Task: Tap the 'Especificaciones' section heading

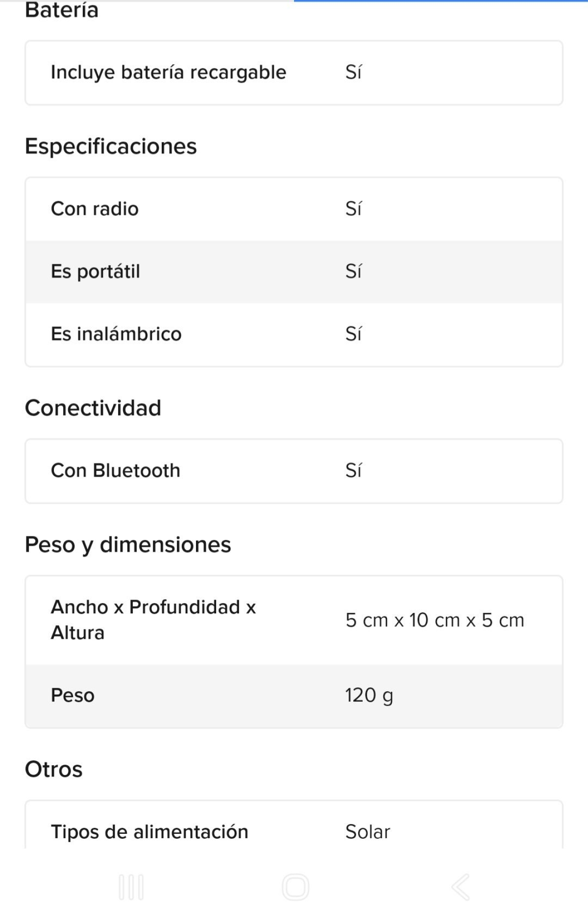Action: (111, 146)
